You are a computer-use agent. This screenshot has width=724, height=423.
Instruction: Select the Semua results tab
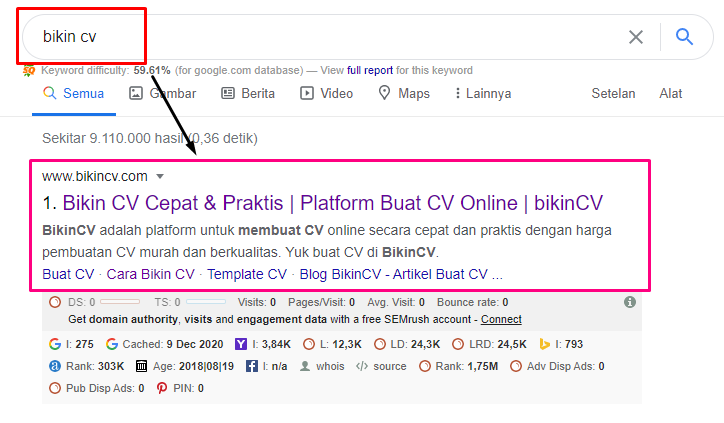74,94
